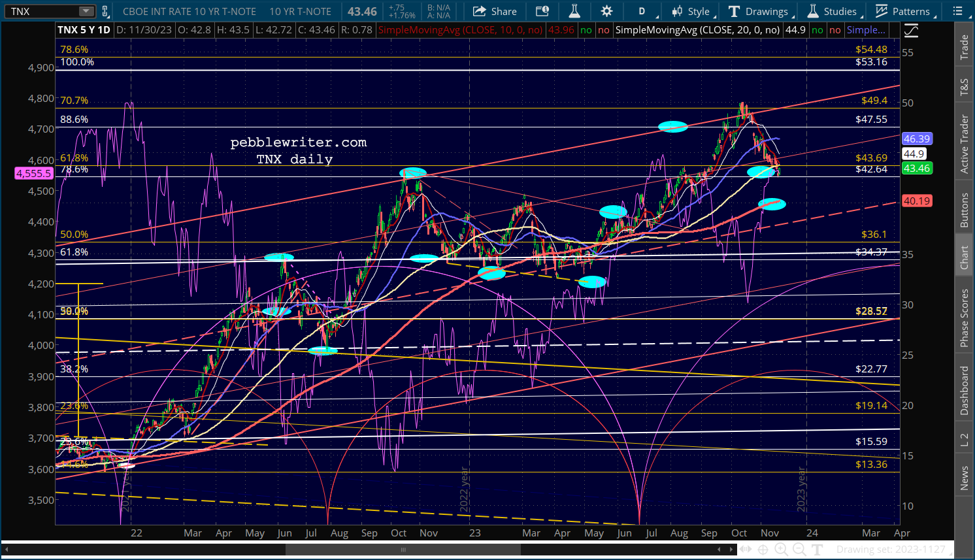This screenshot has height=560, width=975.
Task: Switch to the T&S side tab
Action: click(x=964, y=88)
